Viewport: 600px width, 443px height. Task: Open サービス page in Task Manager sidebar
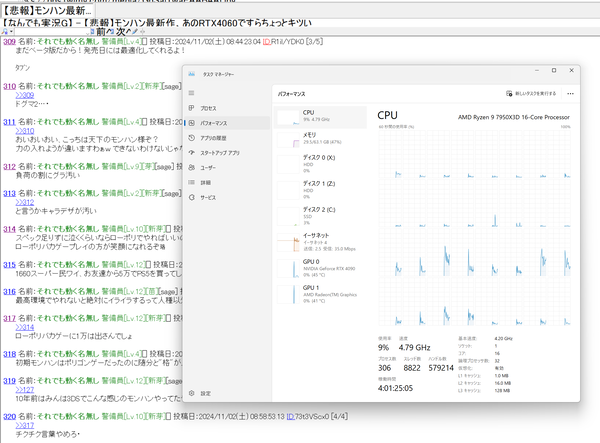tap(227, 197)
